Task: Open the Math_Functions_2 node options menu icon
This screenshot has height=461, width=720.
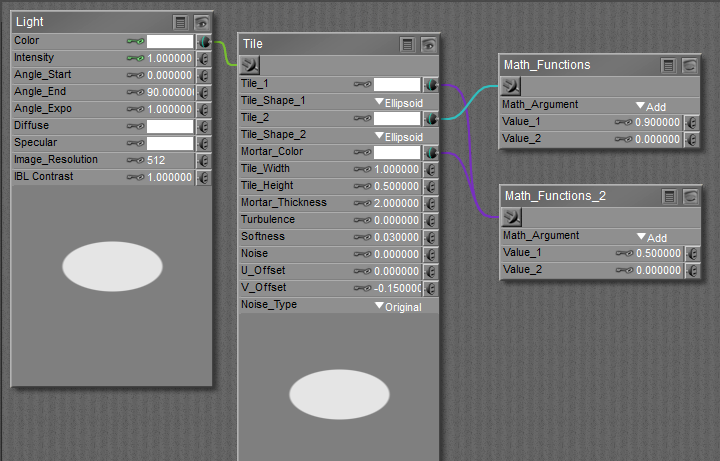Action: point(669,197)
